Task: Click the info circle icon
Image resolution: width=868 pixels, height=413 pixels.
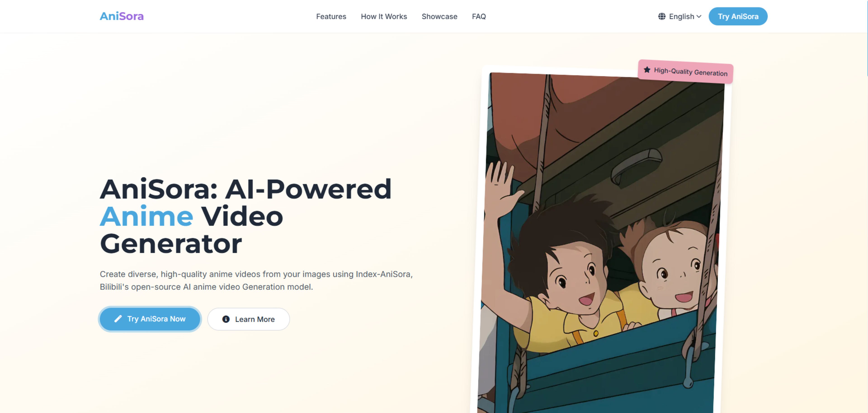Action: [x=226, y=319]
